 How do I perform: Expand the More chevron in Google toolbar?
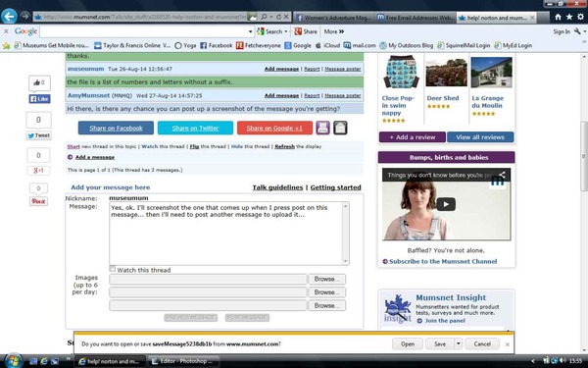341,31
